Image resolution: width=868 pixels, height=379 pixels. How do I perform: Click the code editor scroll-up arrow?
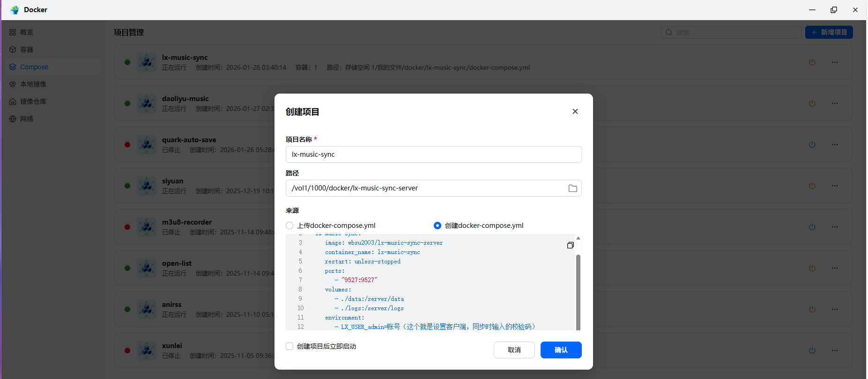(578, 238)
